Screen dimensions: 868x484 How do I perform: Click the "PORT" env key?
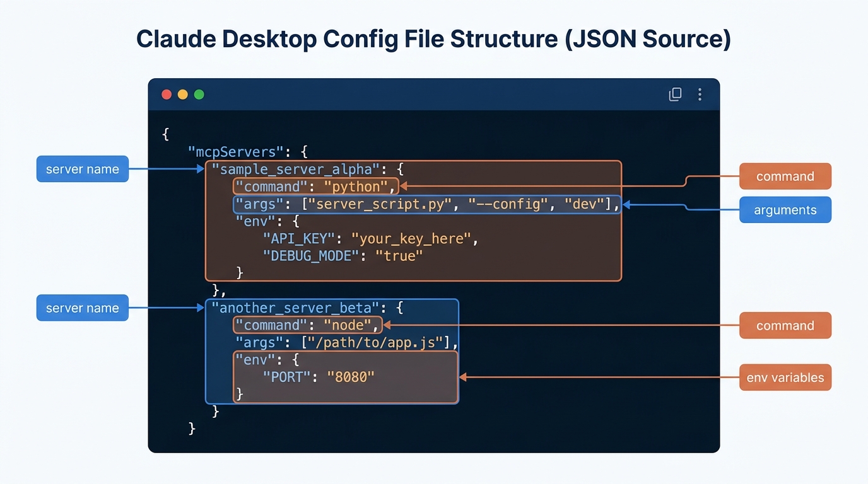tap(287, 377)
